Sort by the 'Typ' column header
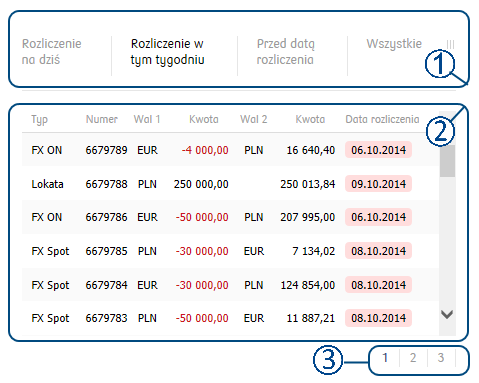Screen dimensions: 479x383 (40, 120)
